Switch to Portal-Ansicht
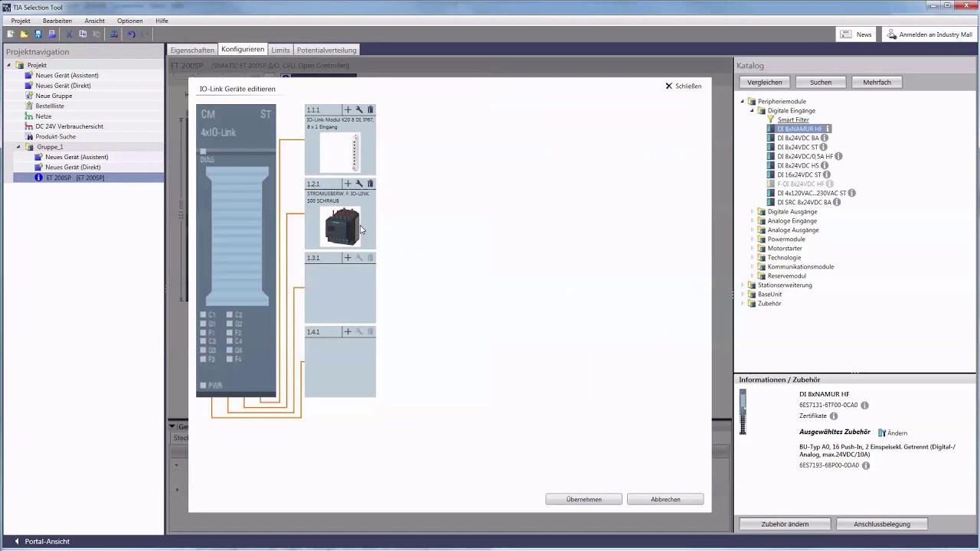Viewport: 980px width, 551px height. pyautogui.click(x=41, y=541)
